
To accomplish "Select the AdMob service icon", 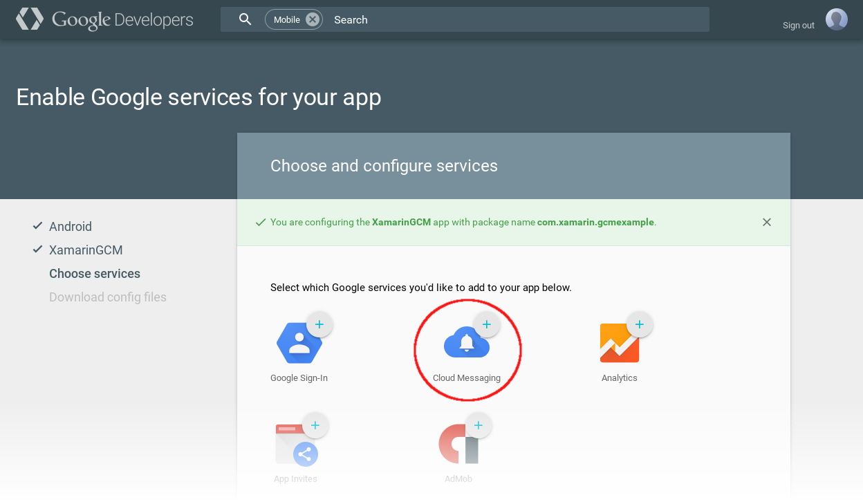I will pyautogui.click(x=459, y=444).
